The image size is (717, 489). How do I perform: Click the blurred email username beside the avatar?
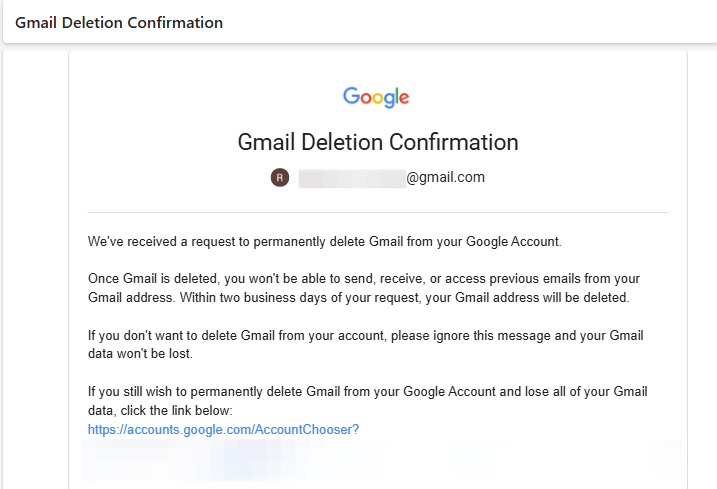(x=352, y=178)
